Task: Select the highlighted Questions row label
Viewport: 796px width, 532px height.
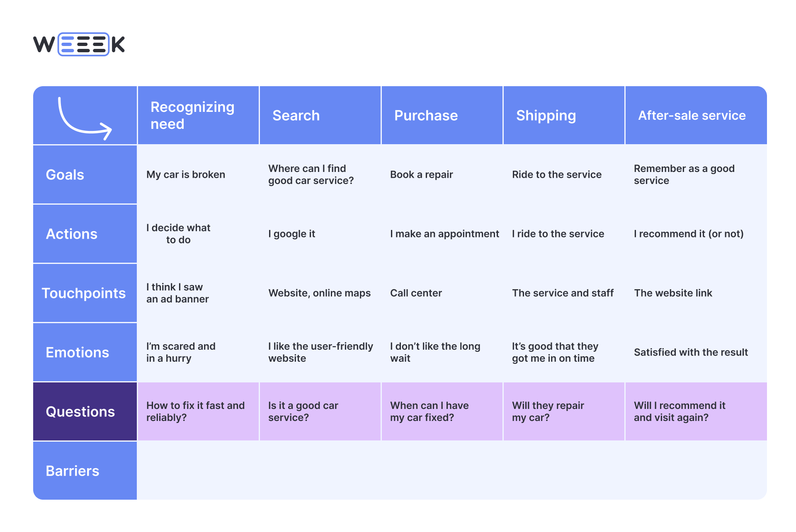Action: tap(80, 411)
